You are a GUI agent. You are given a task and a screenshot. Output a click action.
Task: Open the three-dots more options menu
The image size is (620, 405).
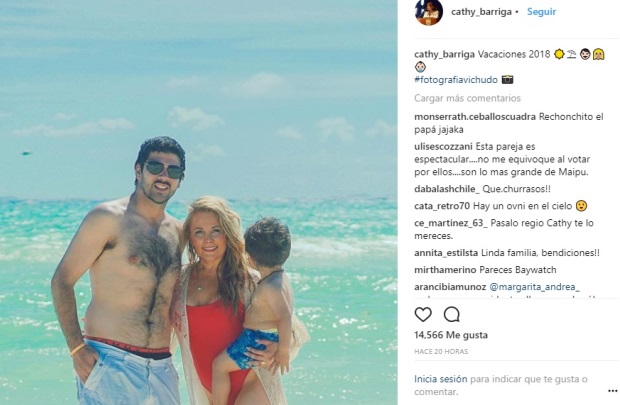tap(612, 391)
